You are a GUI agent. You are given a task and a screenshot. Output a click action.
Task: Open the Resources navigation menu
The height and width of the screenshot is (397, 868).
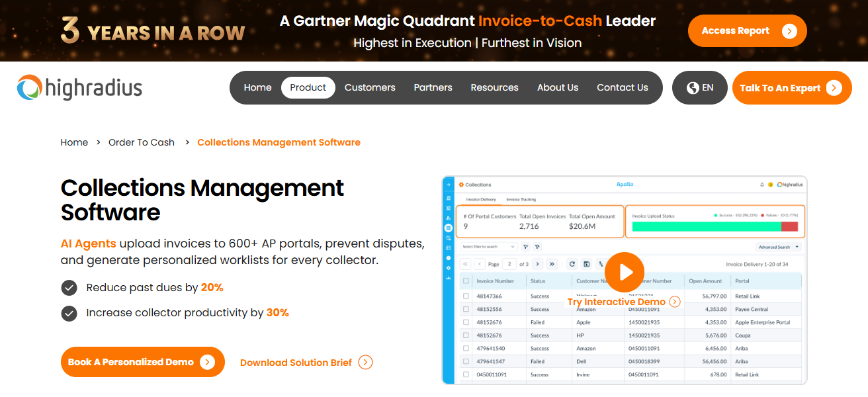pyautogui.click(x=494, y=88)
